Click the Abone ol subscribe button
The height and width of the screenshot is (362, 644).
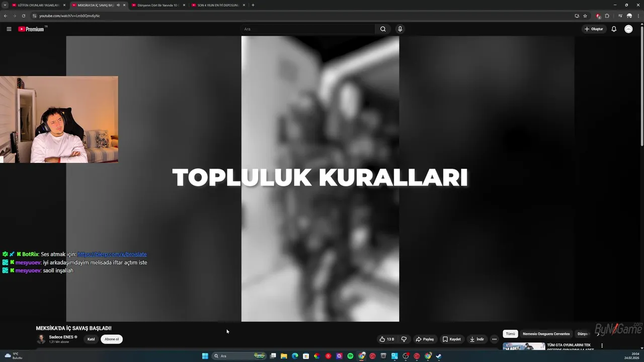click(x=112, y=339)
